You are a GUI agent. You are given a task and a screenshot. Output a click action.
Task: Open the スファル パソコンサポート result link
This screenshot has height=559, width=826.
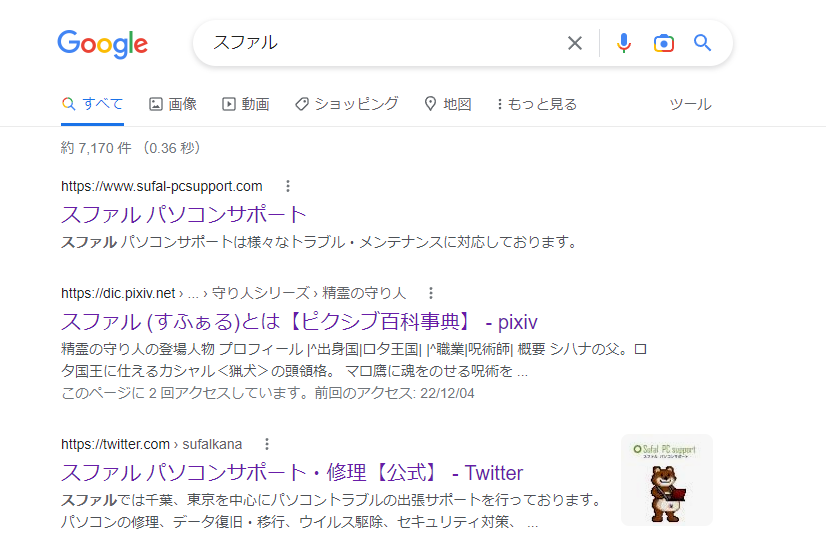[x=184, y=214]
